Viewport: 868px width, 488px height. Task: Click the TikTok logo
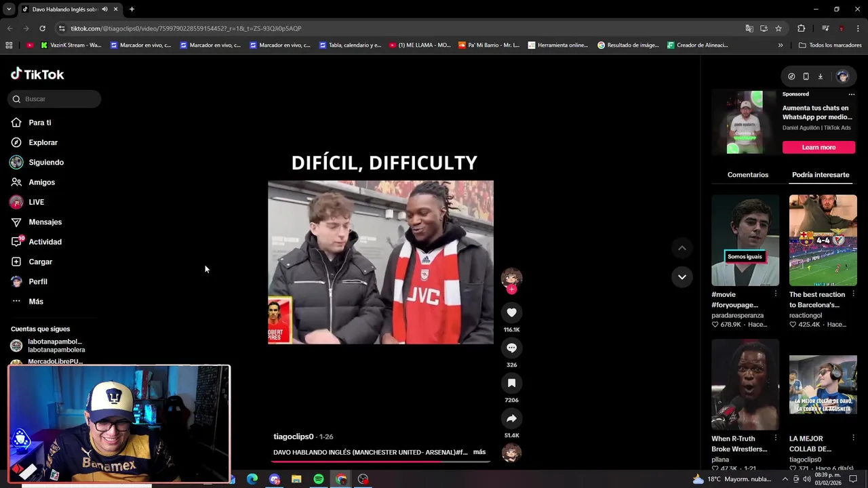pos(37,74)
